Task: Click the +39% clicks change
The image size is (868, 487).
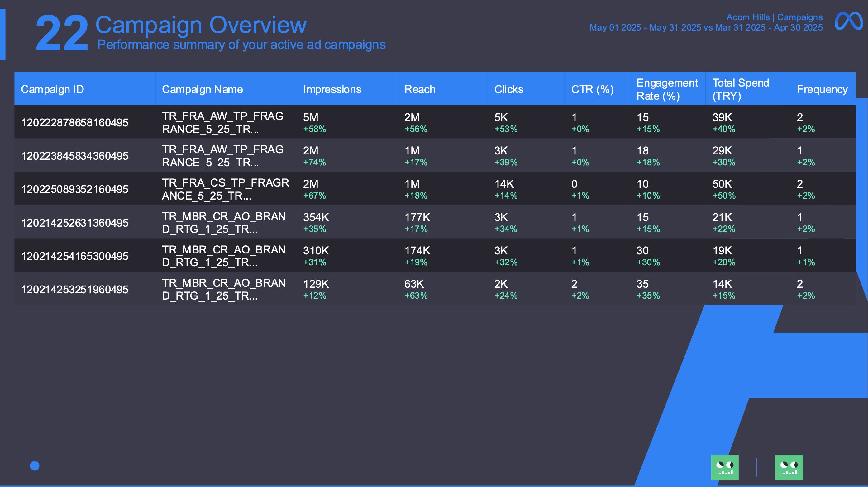Action: pos(506,162)
